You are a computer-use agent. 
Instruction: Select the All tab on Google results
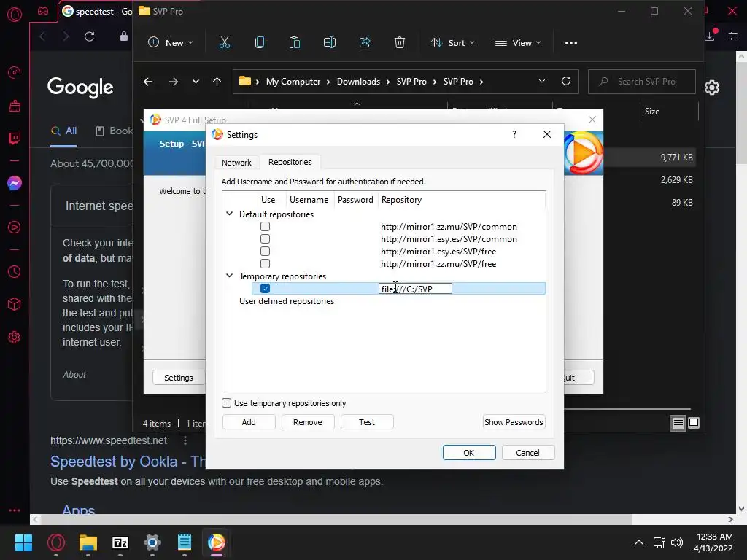pos(64,131)
